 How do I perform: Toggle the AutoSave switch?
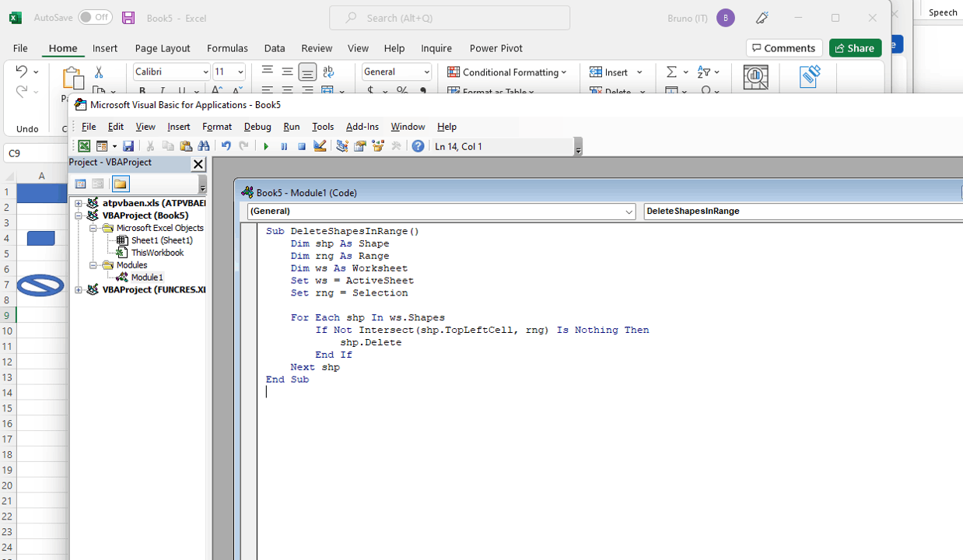pos(95,17)
